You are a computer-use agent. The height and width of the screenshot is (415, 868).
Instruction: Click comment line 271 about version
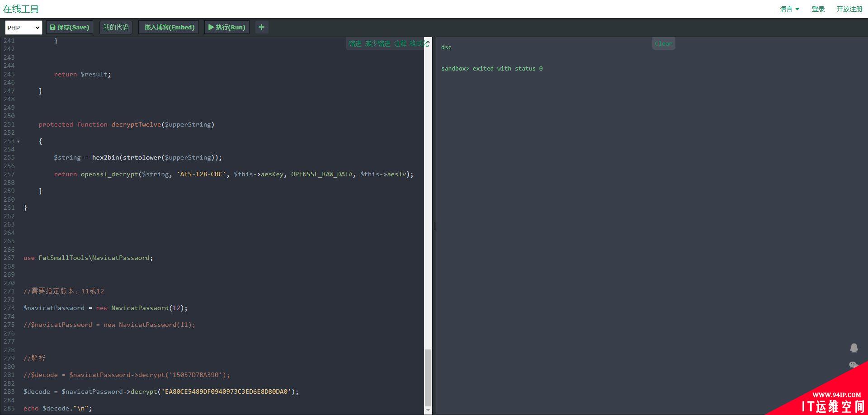(x=64, y=291)
